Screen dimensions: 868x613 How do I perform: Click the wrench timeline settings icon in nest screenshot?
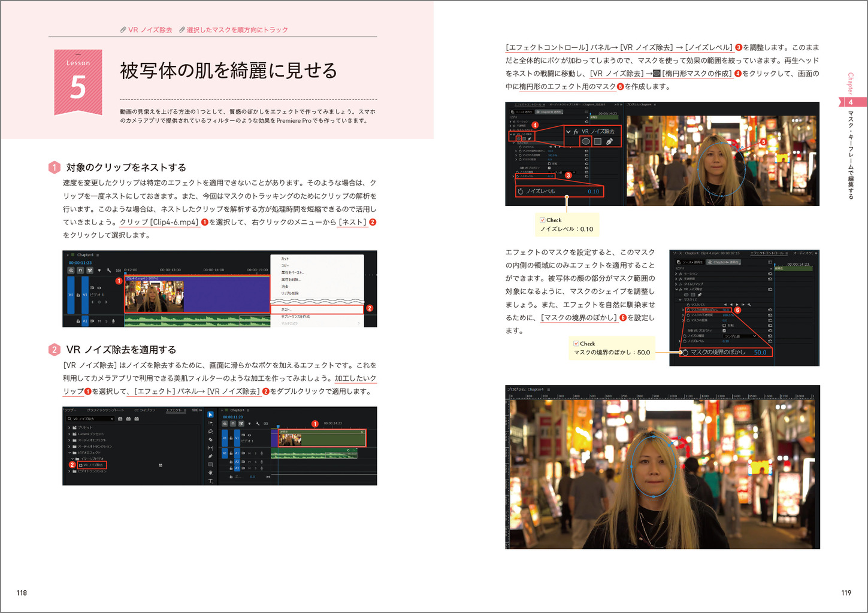pyautogui.click(x=109, y=271)
